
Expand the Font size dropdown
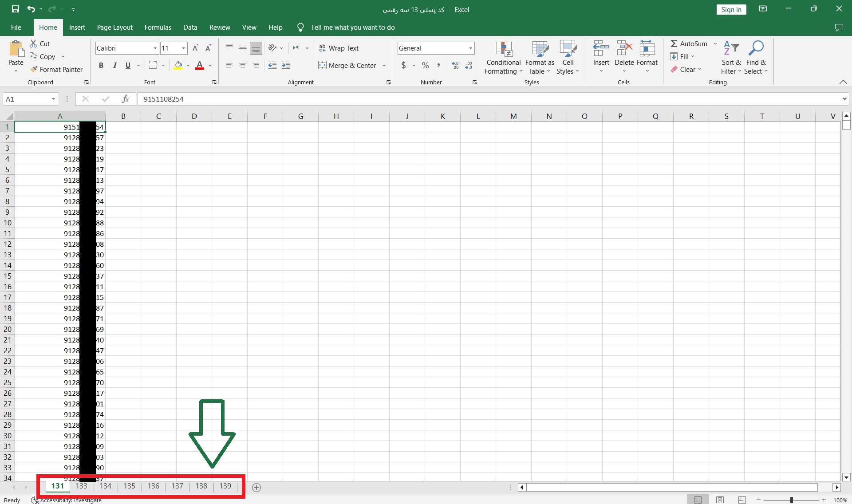pos(184,48)
